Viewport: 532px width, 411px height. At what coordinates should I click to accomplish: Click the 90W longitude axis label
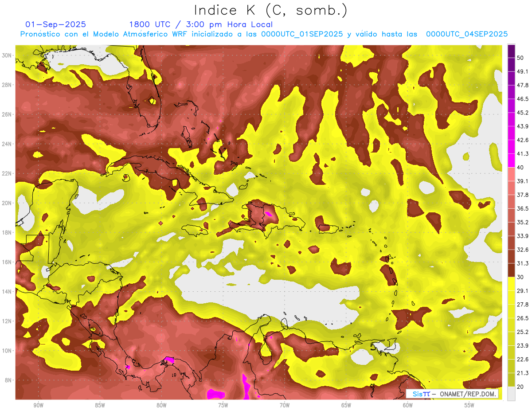click(x=38, y=405)
